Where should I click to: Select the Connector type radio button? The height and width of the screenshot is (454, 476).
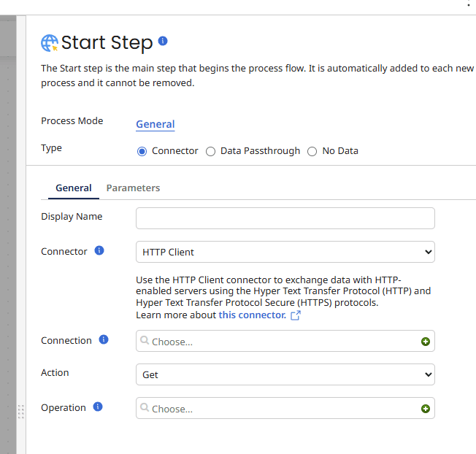pos(142,151)
